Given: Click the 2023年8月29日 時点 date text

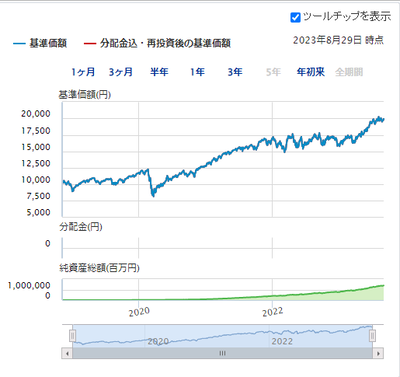Looking at the screenshot, I should tap(338, 40).
